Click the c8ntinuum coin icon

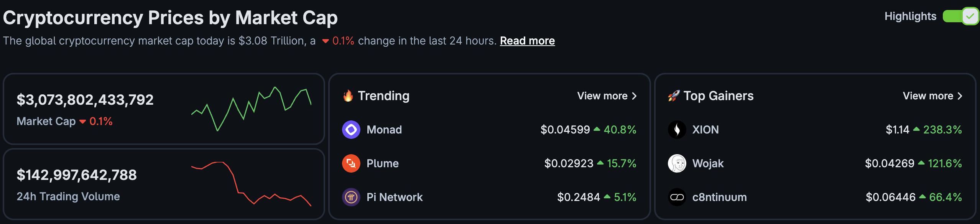tap(677, 197)
